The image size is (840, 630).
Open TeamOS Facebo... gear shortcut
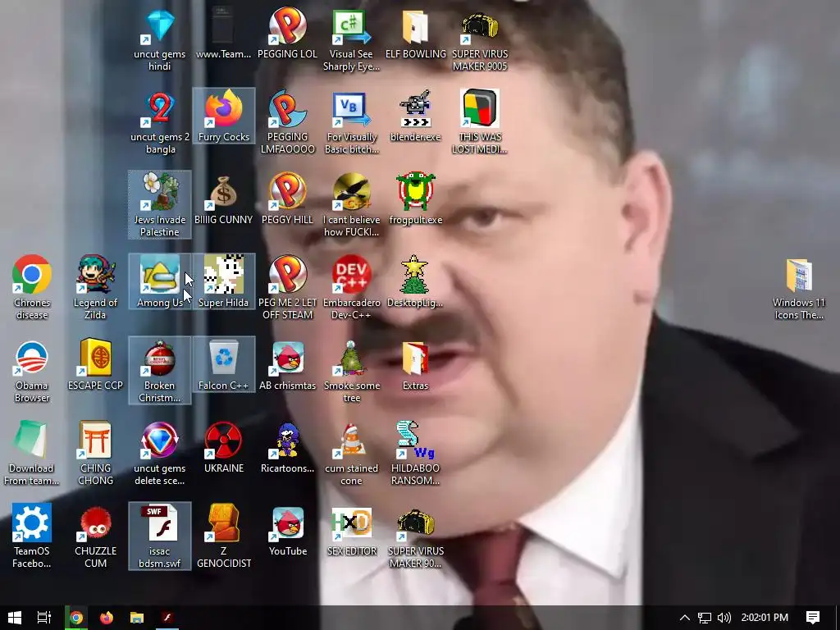click(32, 536)
